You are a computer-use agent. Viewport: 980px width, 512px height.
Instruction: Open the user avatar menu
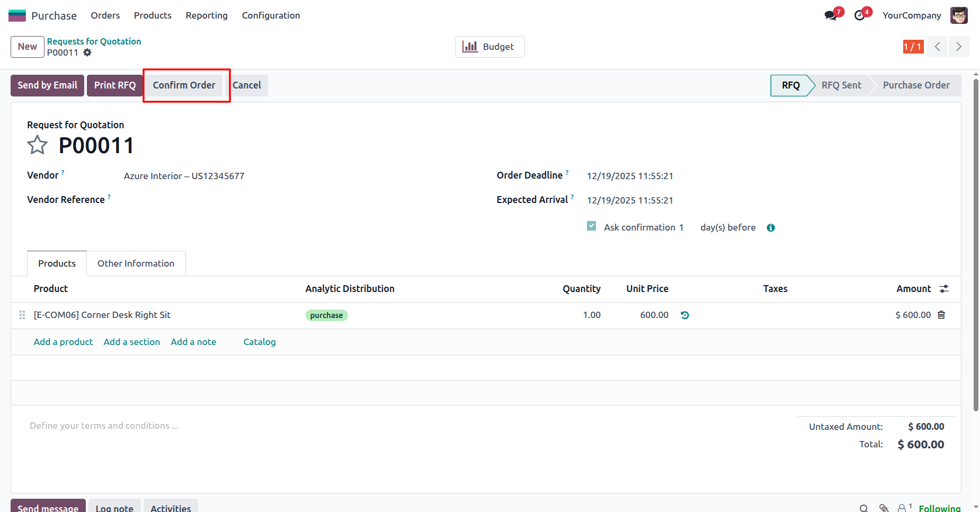pos(959,15)
